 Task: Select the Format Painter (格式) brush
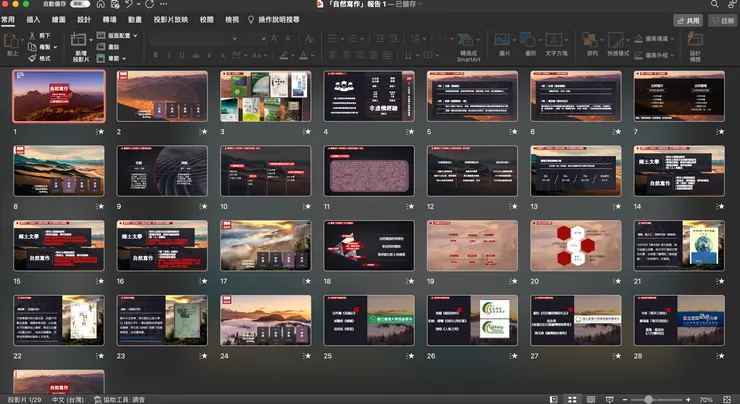(34, 58)
